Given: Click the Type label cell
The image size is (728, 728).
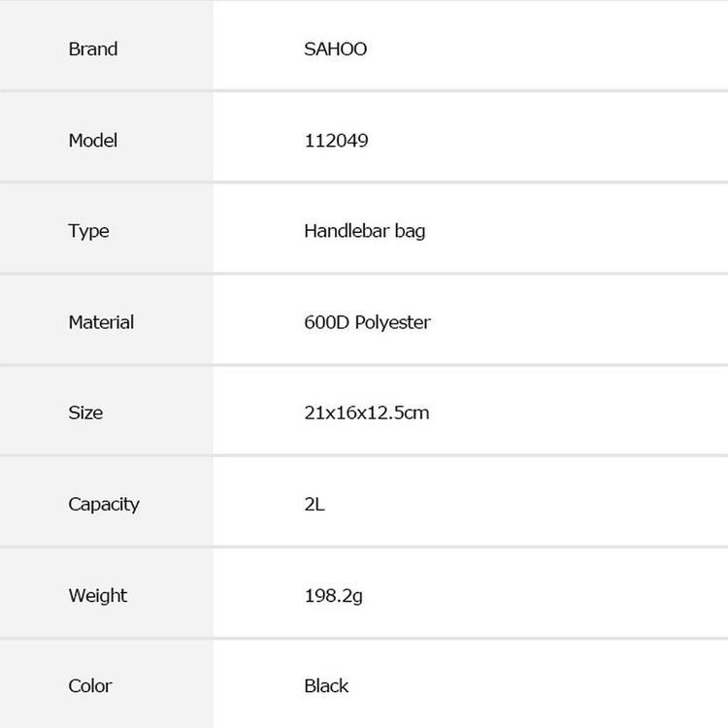Looking at the screenshot, I should pyautogui.click(x=107, y=228).
